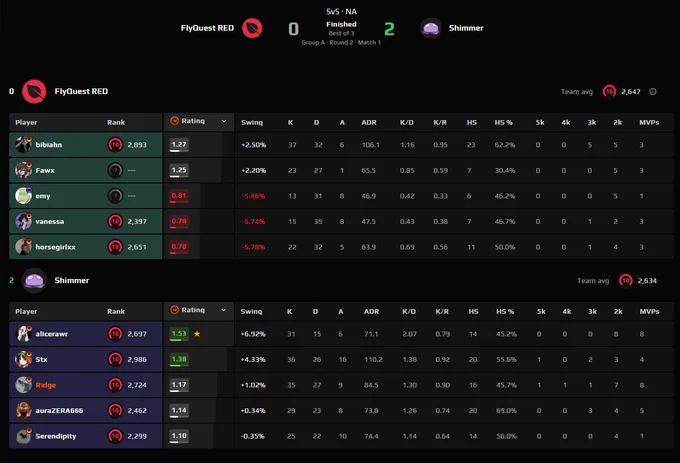Open FlyQuest RED team logo beside scoreboard
Viewport: 680px width, 463px height.
[x=34, y=91]
